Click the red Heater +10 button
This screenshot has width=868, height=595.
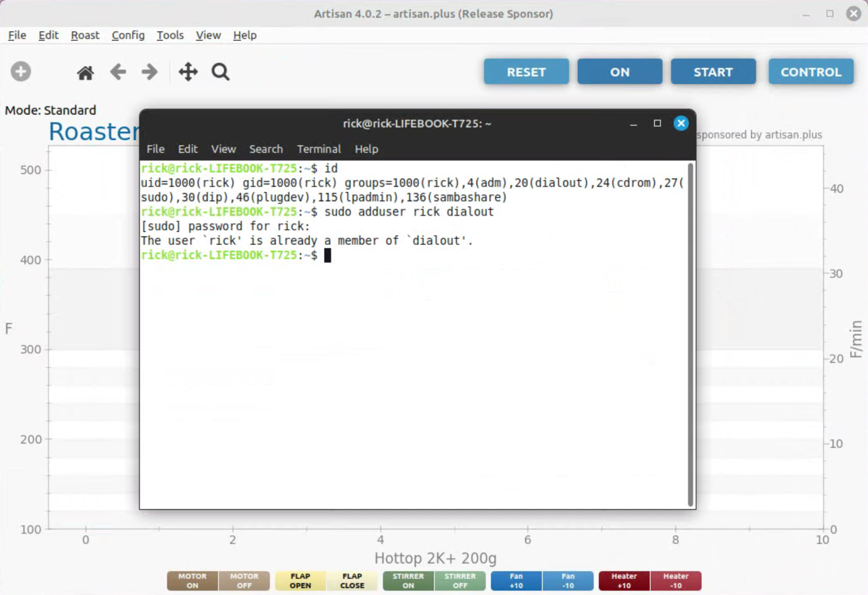(624, 580)
